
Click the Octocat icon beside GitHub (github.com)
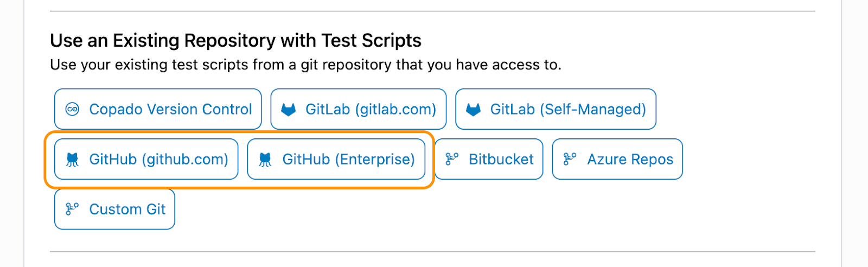tap(72, 160)
